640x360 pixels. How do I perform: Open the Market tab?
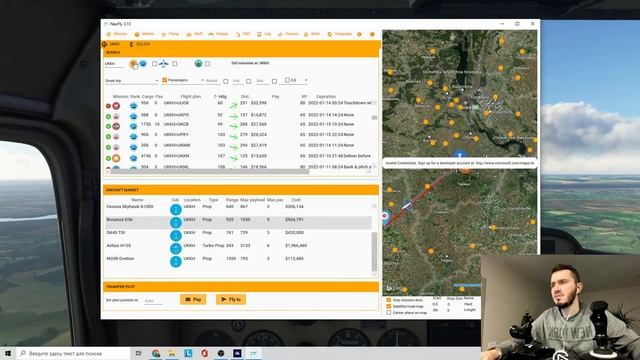click(x=144, y=34)
